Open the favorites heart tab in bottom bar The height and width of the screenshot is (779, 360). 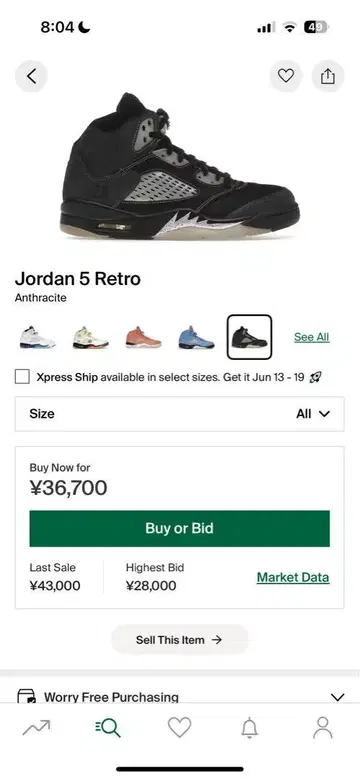click(x=179, y=728)
